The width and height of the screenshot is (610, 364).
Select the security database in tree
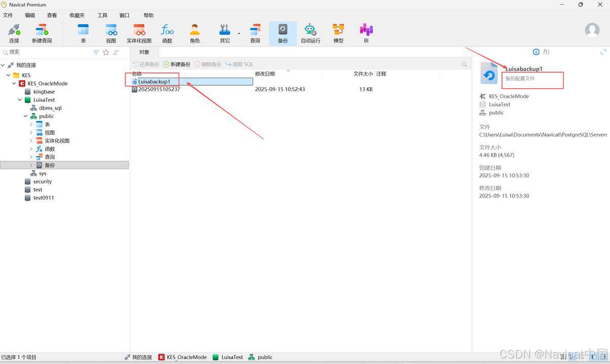click(x=42, y=181)
